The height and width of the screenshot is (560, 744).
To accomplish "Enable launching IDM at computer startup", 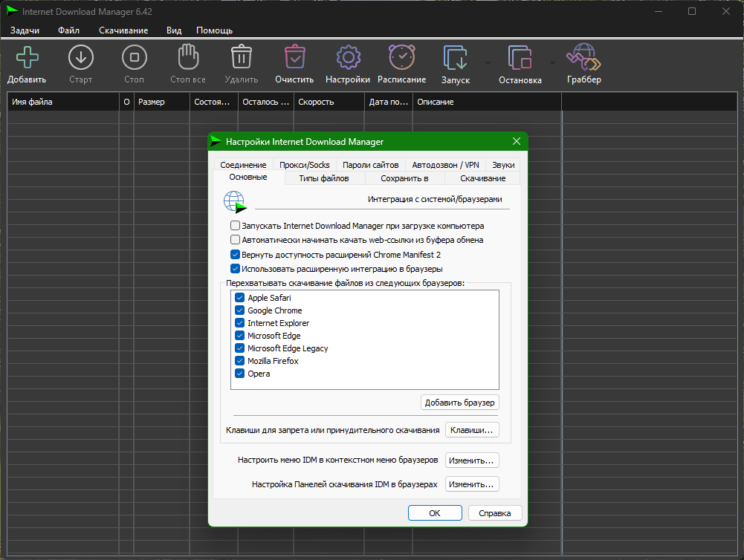I will 236,226.
